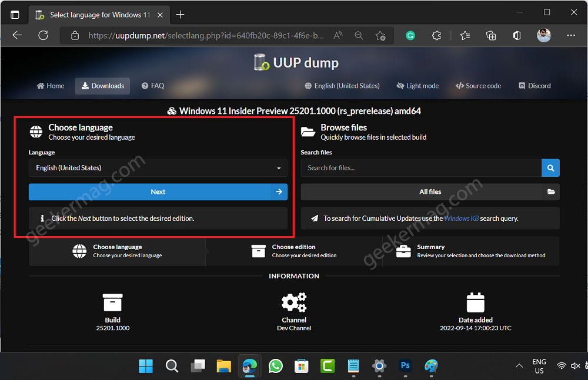Search files with the magnifier button

(x=550, y=168)
